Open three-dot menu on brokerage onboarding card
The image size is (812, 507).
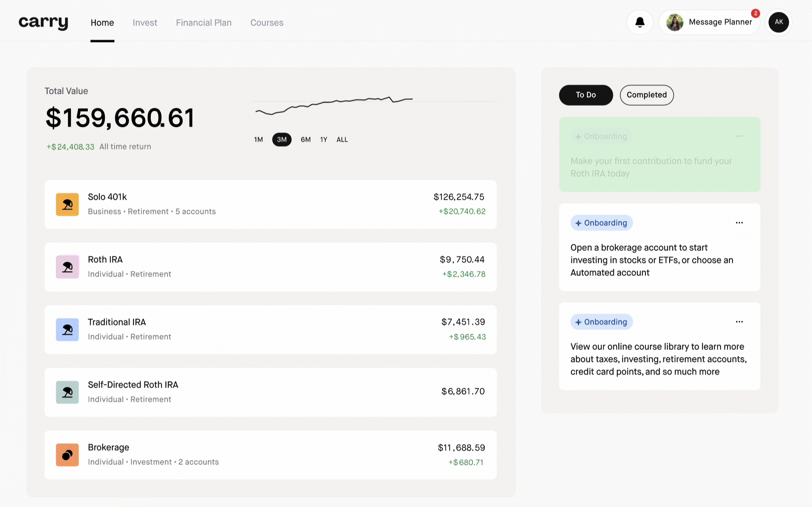tap(739, 223)
